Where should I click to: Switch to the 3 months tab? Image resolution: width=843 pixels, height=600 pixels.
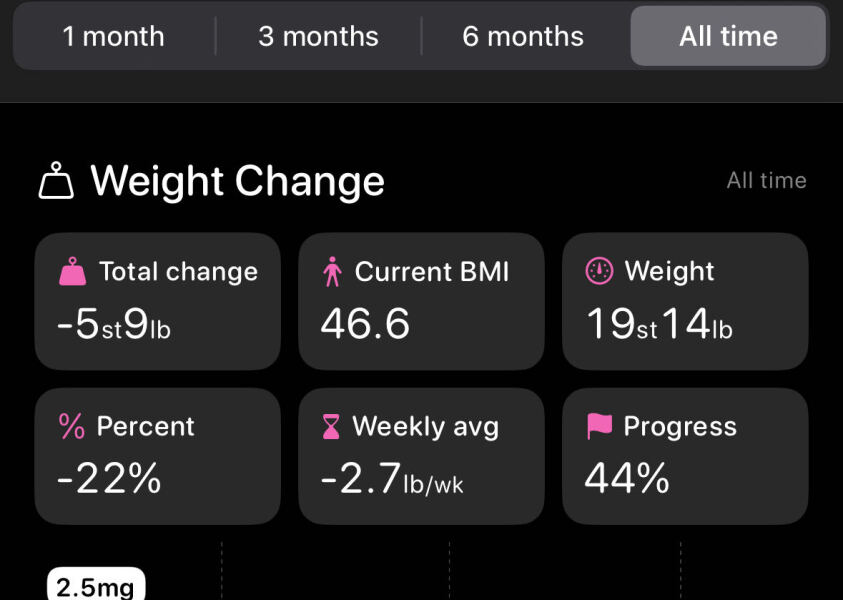point(318,37)
